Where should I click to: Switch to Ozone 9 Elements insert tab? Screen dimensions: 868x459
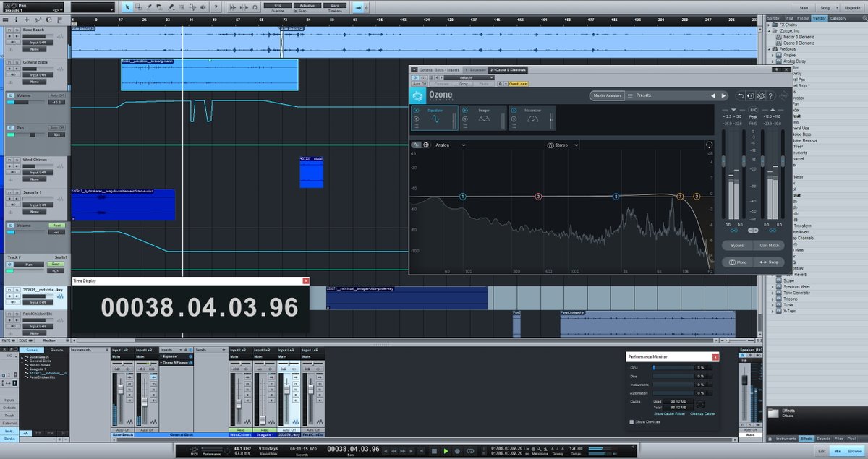coord(508,70)
